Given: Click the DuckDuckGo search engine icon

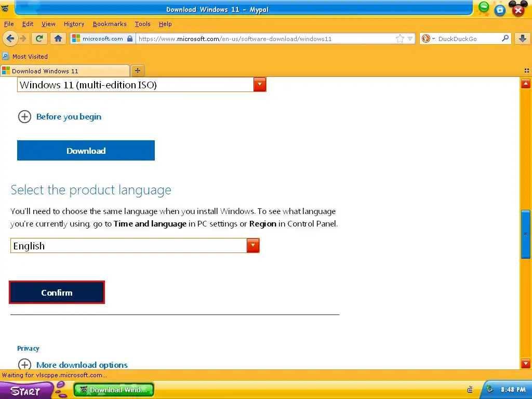Looking at the screenshot, I should (426, 38).
